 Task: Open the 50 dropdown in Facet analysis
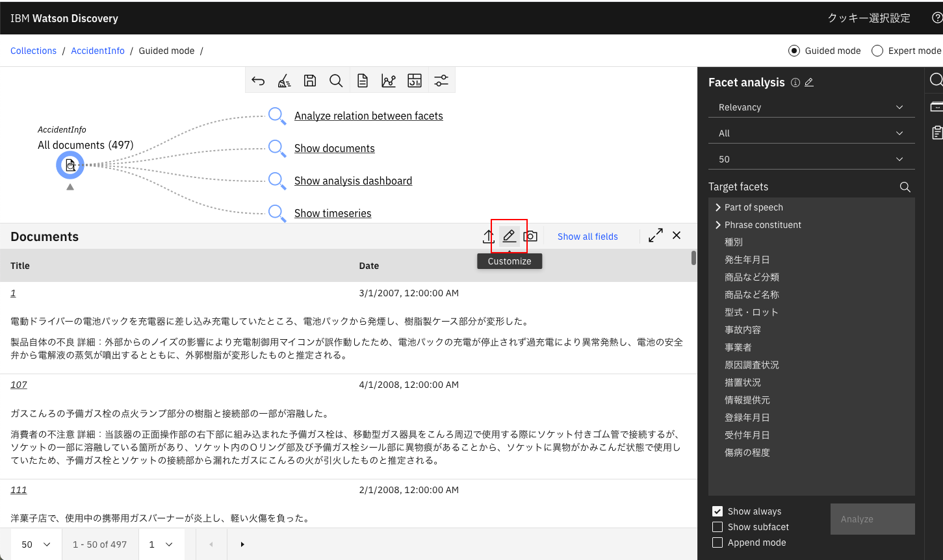pos(812,159)
